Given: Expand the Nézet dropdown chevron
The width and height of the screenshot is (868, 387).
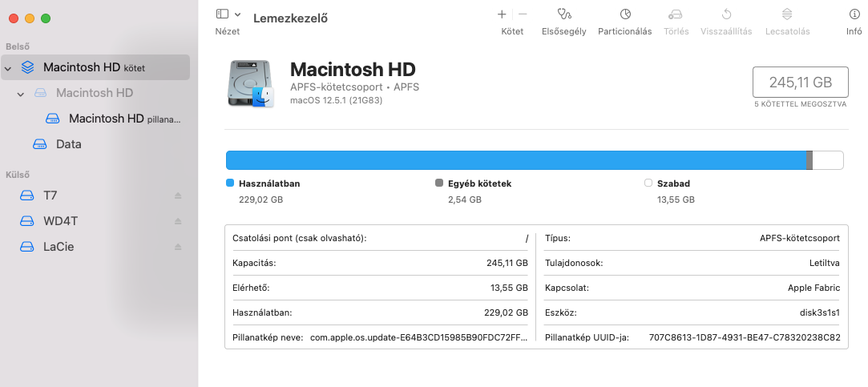Looking at the screenshot, I should pyautogui.click(x=237, y=14).
